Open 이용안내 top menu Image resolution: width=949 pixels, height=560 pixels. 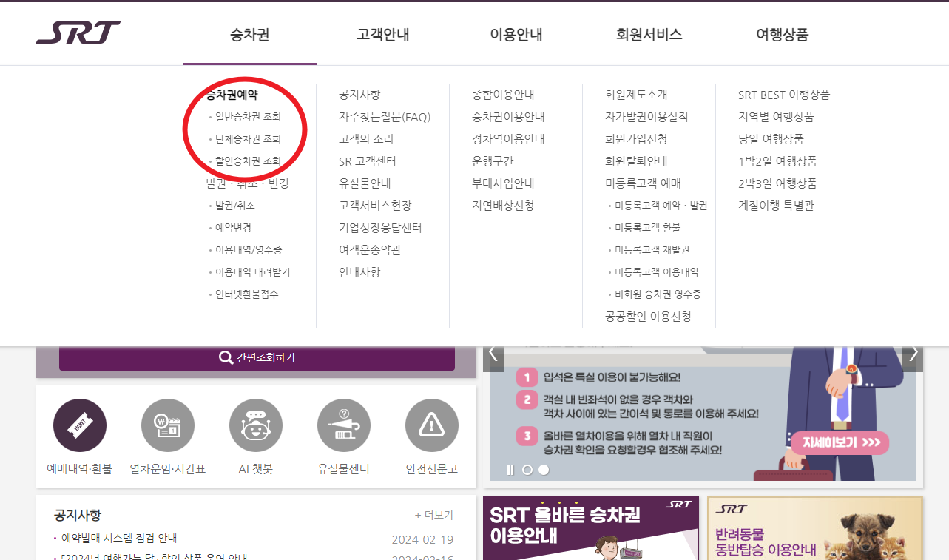[x=516, y=34]
